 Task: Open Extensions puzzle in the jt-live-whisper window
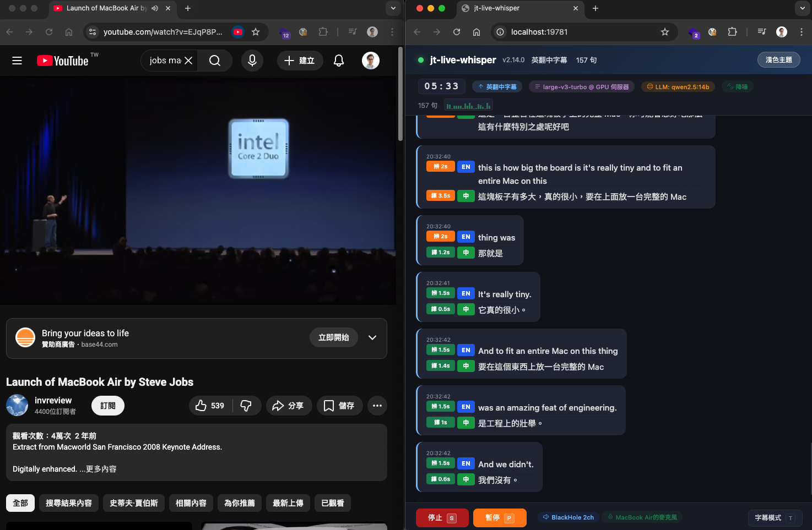[x=732, y=32]
